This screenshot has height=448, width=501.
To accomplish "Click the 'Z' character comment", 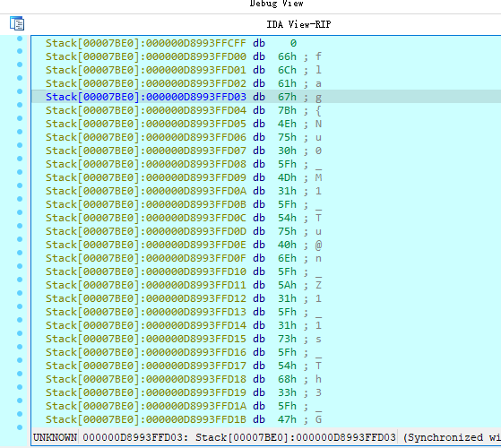I will pos(318,285).
